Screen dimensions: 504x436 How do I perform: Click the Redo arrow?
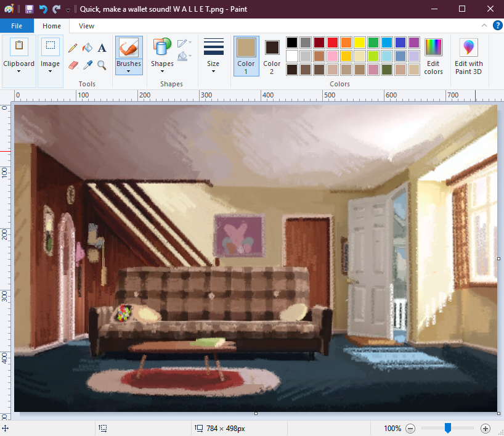coord(57,9)
